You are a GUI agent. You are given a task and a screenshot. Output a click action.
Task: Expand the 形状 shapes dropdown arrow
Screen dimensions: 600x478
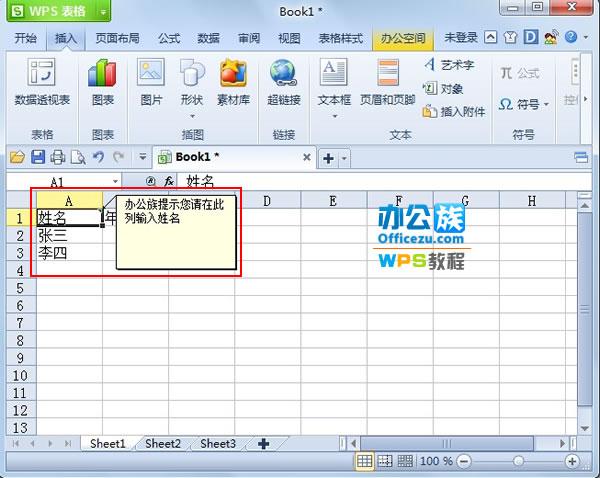pos(192,116)
